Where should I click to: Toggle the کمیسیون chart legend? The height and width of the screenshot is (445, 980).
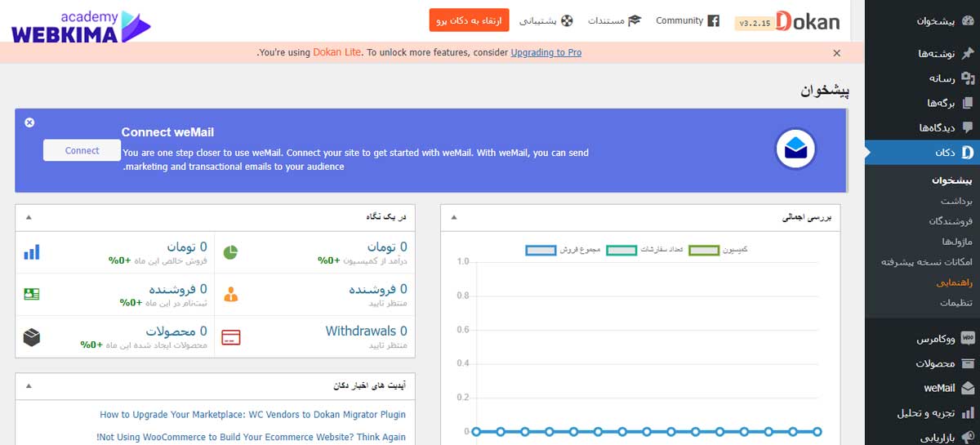point(718,250)
